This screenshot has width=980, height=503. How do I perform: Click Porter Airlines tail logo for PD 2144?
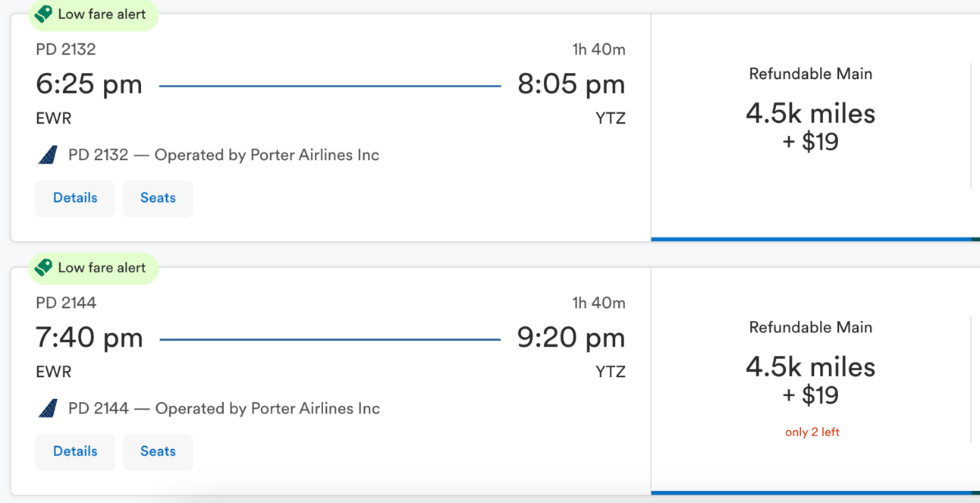(48, 408)
